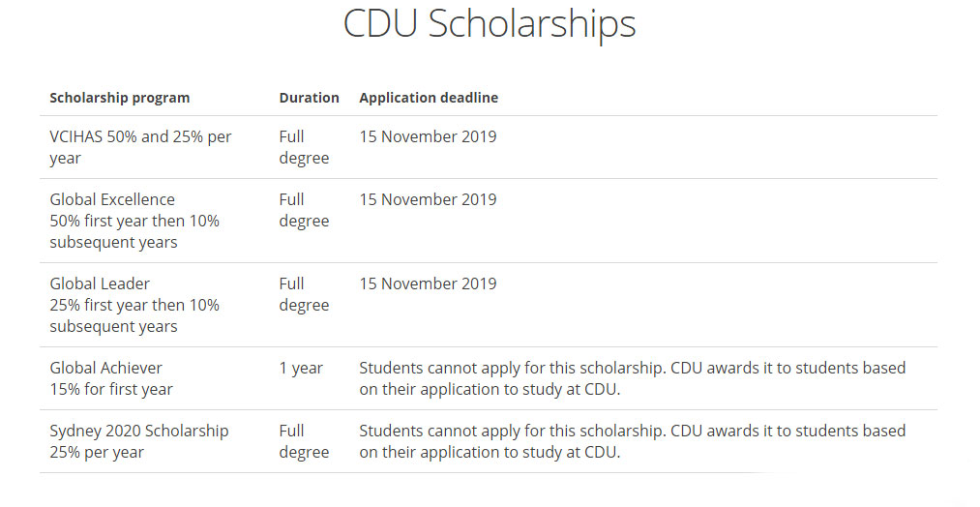Click Global Achiever's cannot apply notice text
Image resolution: width=980 pixels, height=507 pixels.
tap(633, 379)
